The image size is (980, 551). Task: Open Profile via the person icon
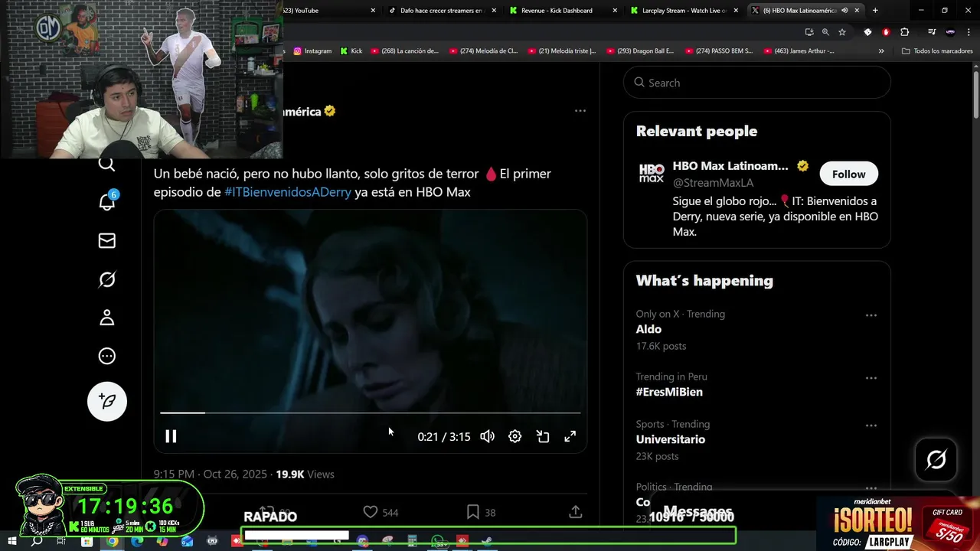click(107, 318)
